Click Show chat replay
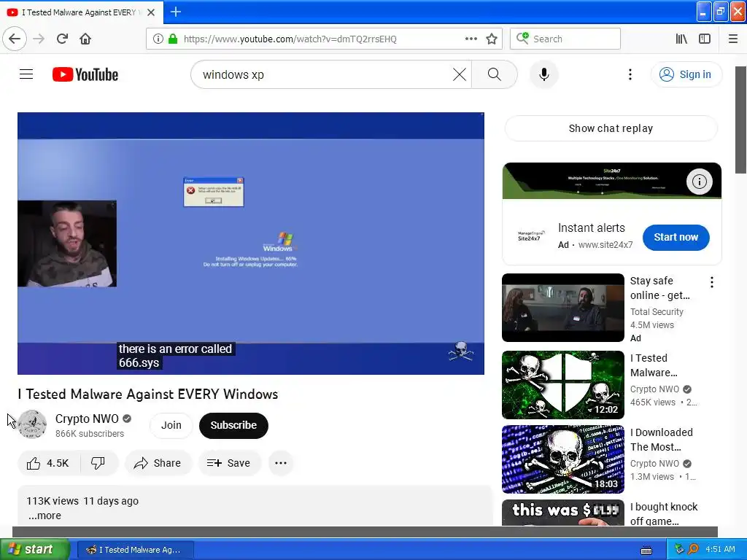The height and width of the screenshot is (560, 747). click(x=611, y=128)
